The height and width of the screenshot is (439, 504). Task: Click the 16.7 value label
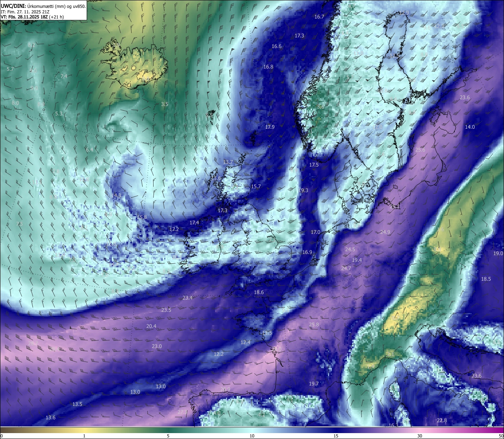pyautogui.click(x=319, y=17)
